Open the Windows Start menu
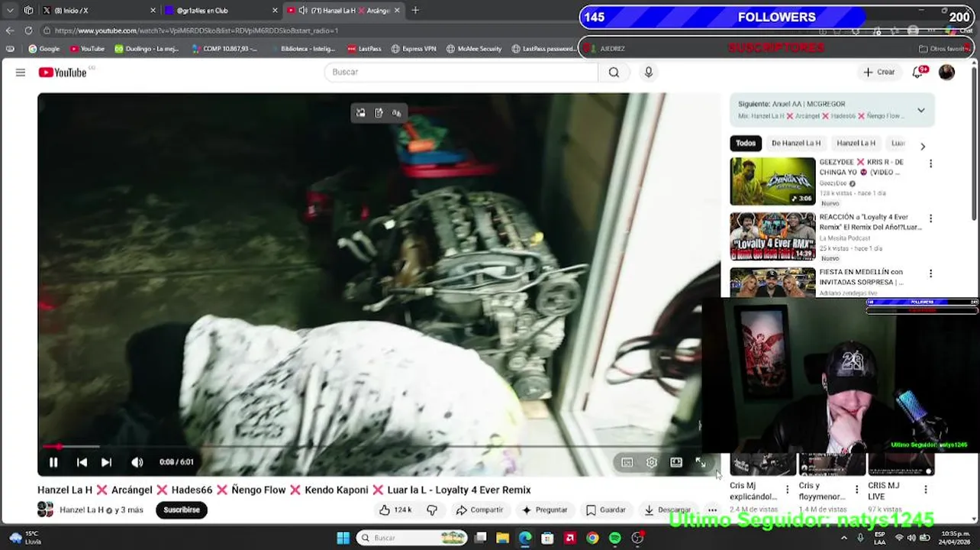 [343, 538]
